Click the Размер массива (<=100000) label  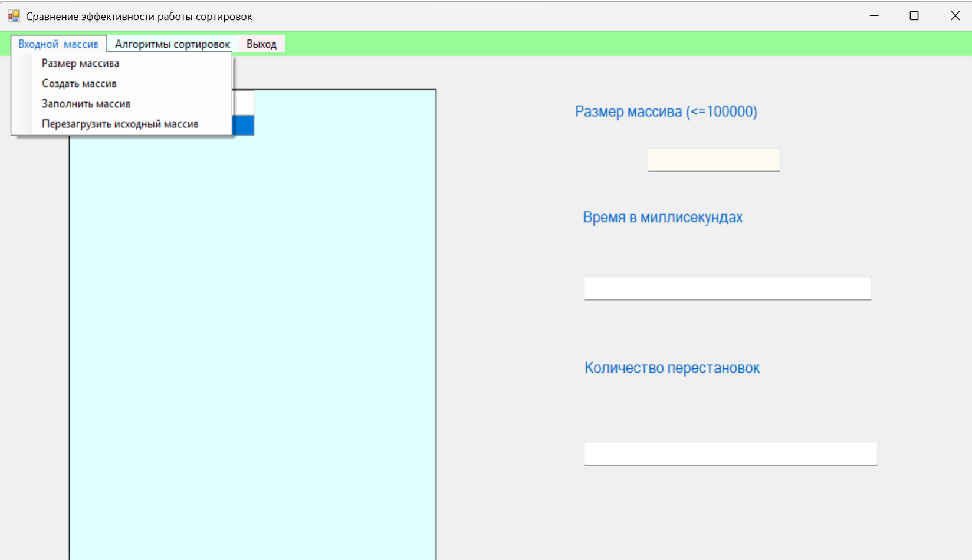[666, 111]
